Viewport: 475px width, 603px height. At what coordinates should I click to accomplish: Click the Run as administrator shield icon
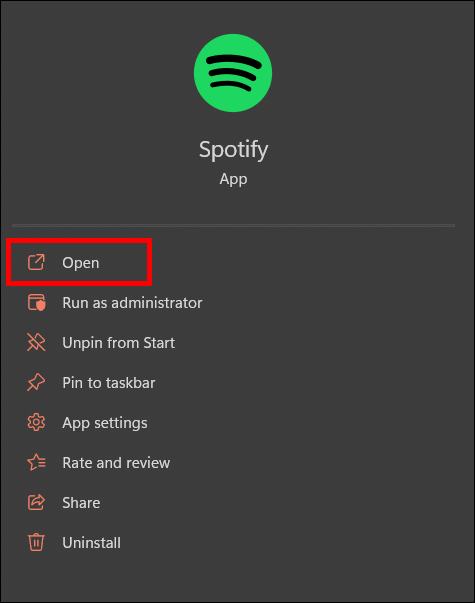click(36, 302)
